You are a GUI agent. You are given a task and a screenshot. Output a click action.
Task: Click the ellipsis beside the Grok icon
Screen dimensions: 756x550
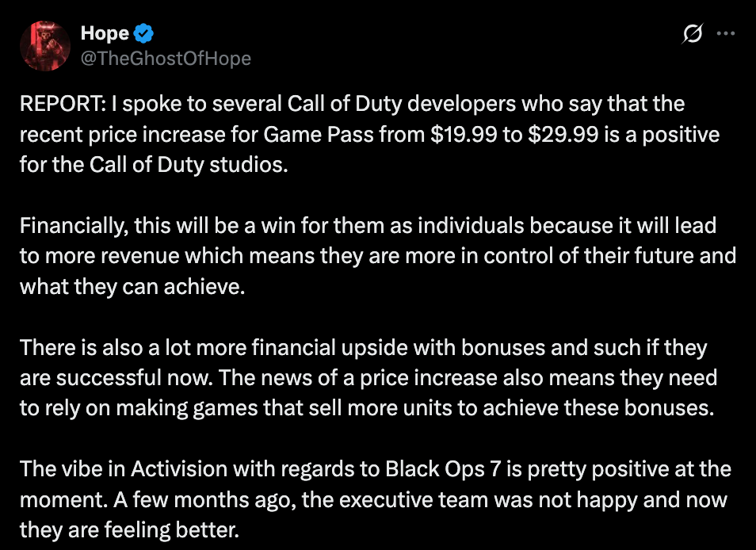pos(726,33)
